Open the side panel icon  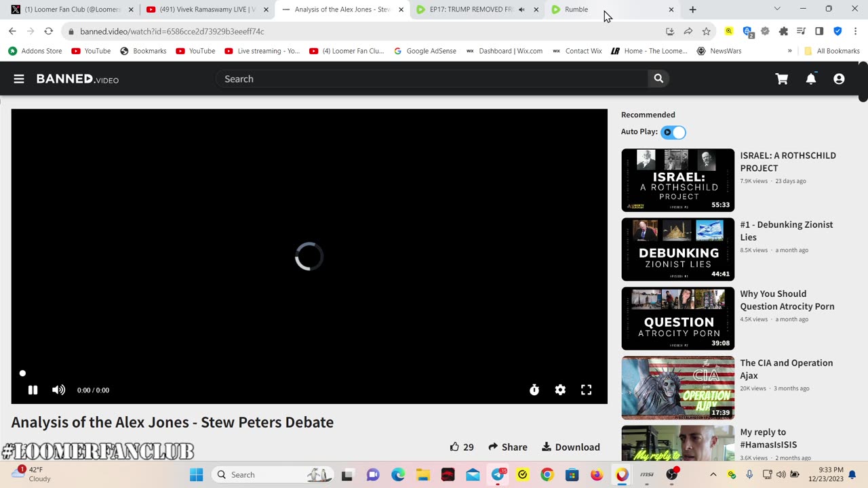(819, 31)
